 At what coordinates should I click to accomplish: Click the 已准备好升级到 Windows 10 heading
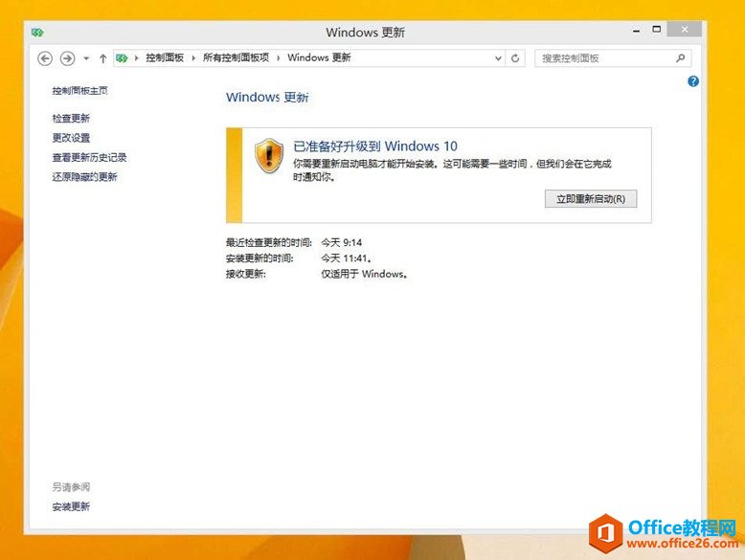pyautogui.click(x=375, y=146)
